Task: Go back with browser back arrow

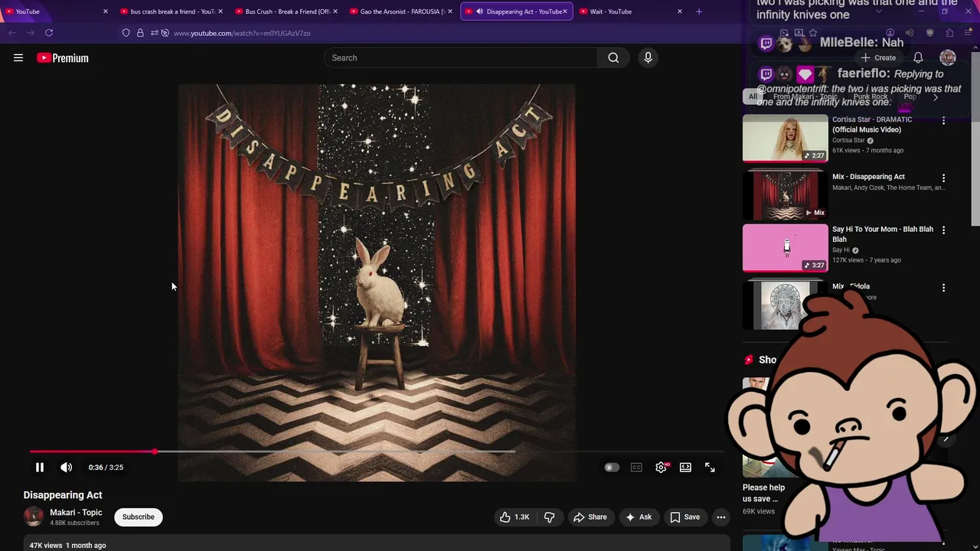Action: point(11,33)
